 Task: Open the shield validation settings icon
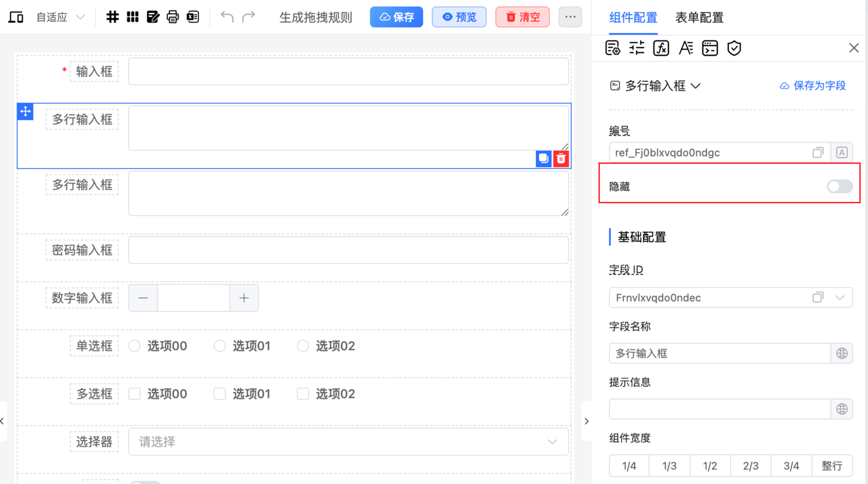[734, 49]
